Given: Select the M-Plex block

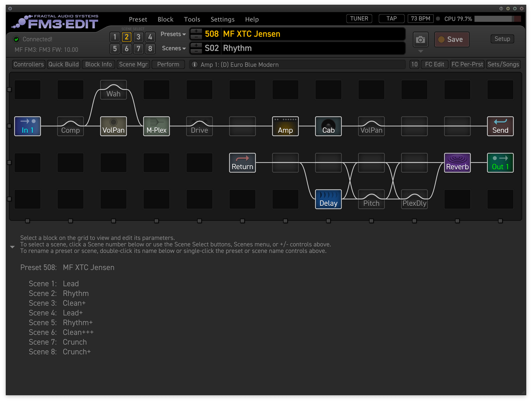Looking at the screenshot, I should (x=156, y=126).
